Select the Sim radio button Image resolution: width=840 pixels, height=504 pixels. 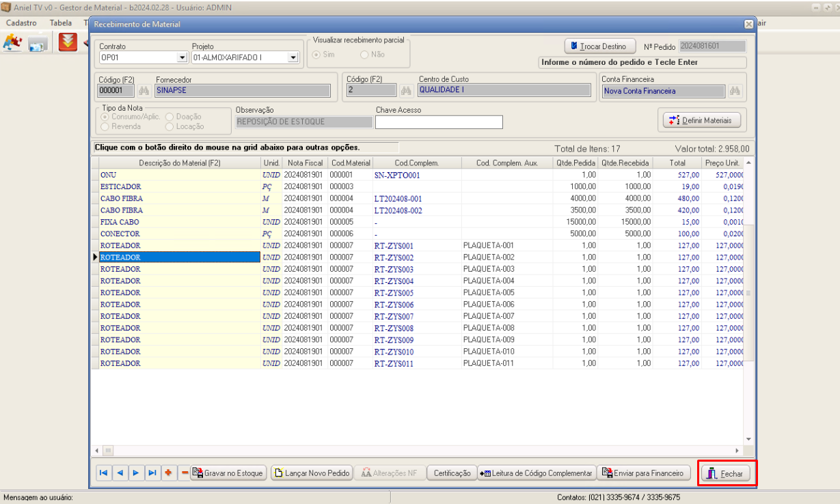coord(317,55)
